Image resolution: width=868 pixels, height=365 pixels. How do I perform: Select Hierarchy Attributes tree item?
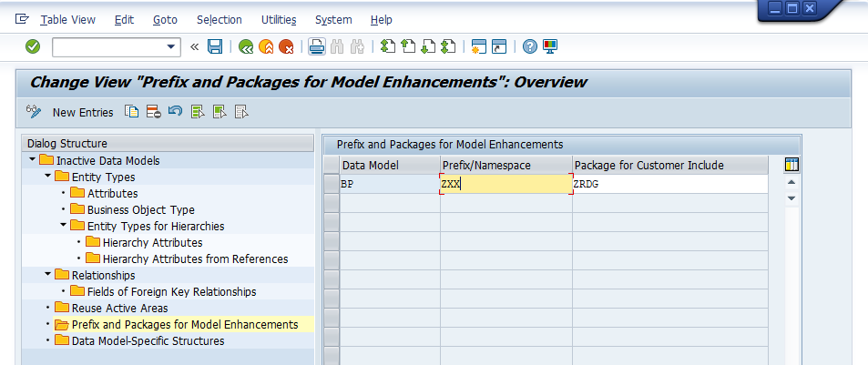(152, 242)
